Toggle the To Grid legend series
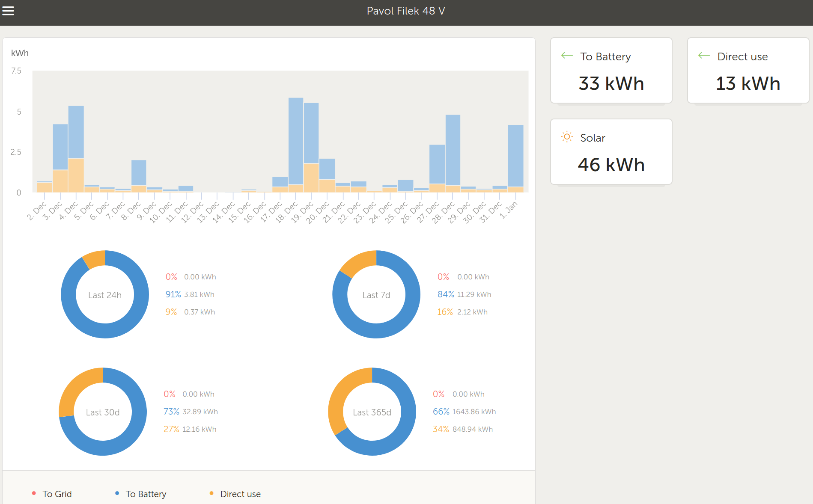This screenshot has height=504, width=813. point(57,494)
